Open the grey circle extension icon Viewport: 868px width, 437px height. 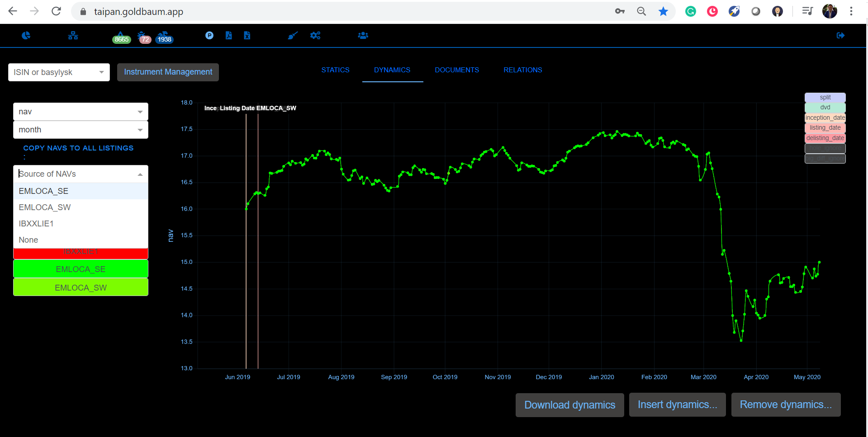[x=756, y=11]
